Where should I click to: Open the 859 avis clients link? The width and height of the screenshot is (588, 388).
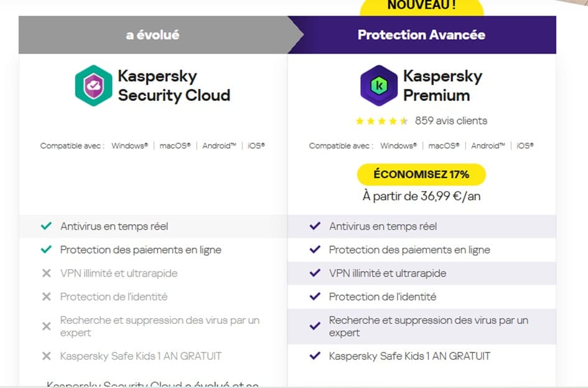[x=450, y=121]
